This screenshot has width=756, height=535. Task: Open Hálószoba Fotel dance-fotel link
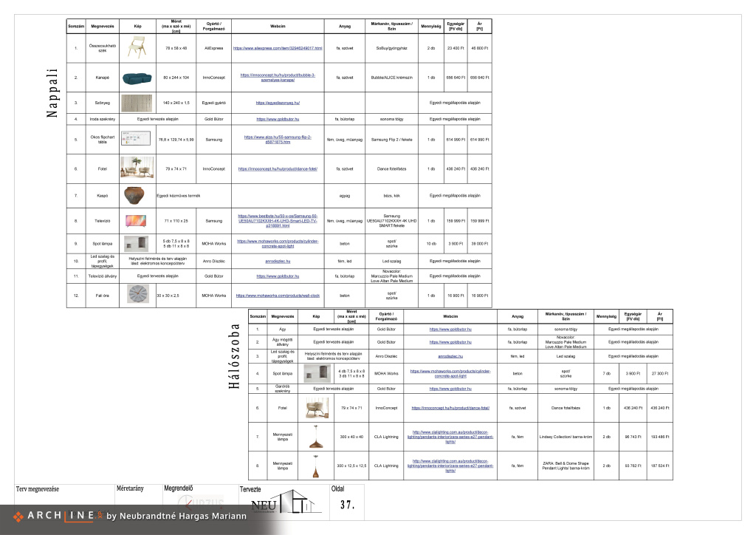pyautogui.click(x=450, y=408)
